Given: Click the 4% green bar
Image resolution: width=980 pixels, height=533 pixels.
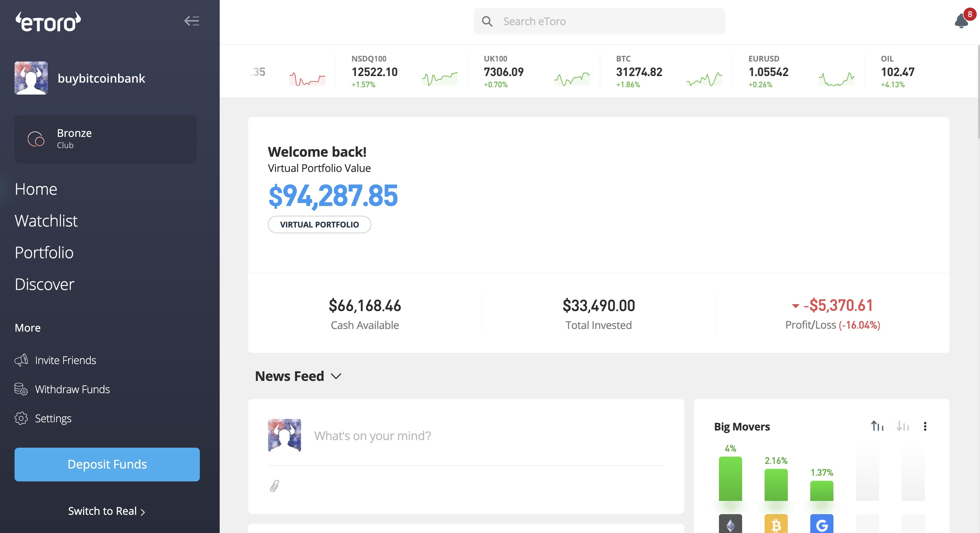Looking at the screenshot, I should pyautogui.click(x=730, y=478).
